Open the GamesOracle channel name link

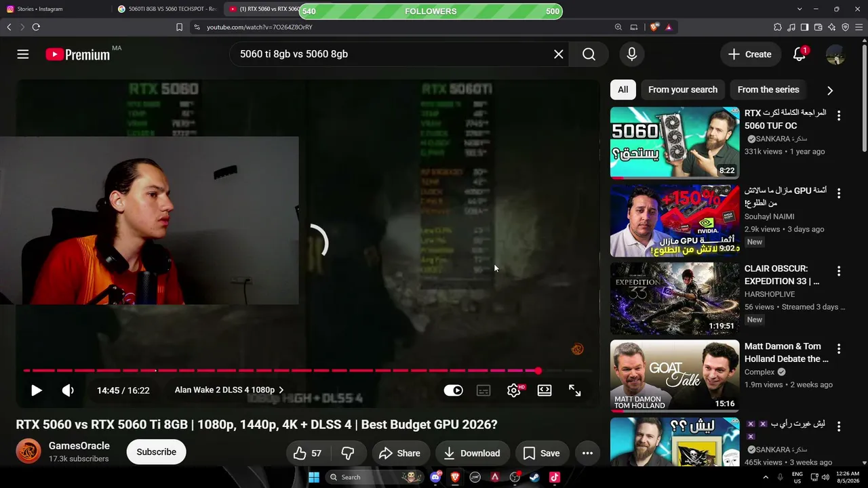(79, 446)
